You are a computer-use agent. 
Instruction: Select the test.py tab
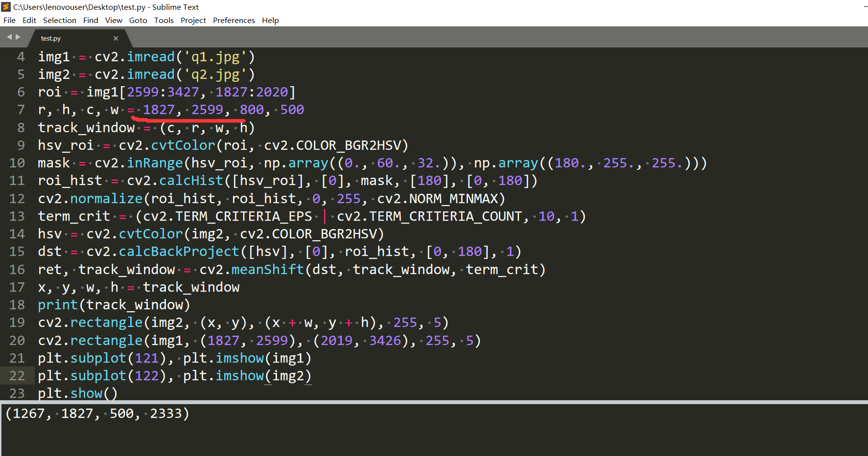pyautogui.click(x=78, y=38)
